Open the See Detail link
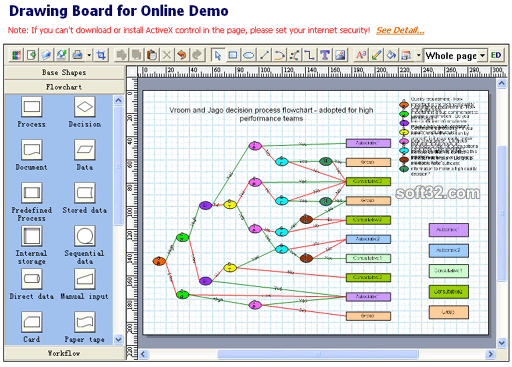 [400, 30]
